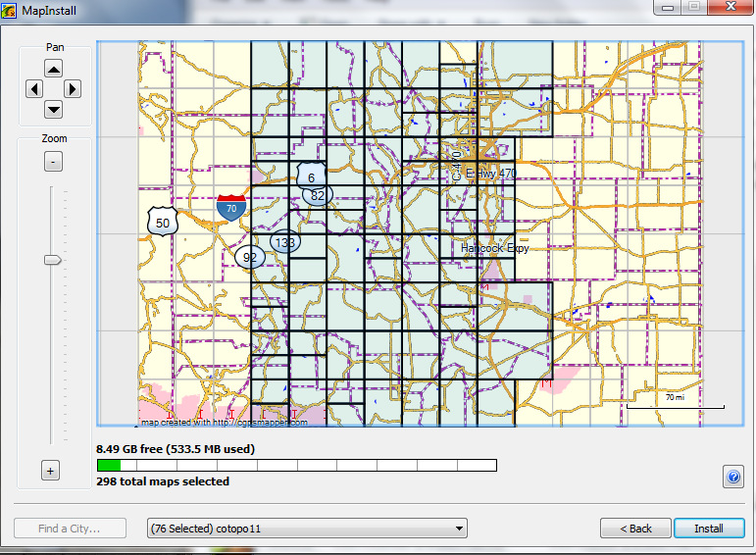Click the Interstate 70 shield on map
The image size is (756, 555).
tap(231, 207)
